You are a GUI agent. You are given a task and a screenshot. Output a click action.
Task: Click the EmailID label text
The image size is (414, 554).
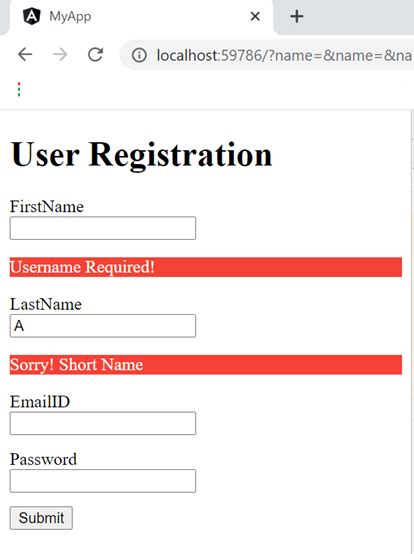coord(40,402)
